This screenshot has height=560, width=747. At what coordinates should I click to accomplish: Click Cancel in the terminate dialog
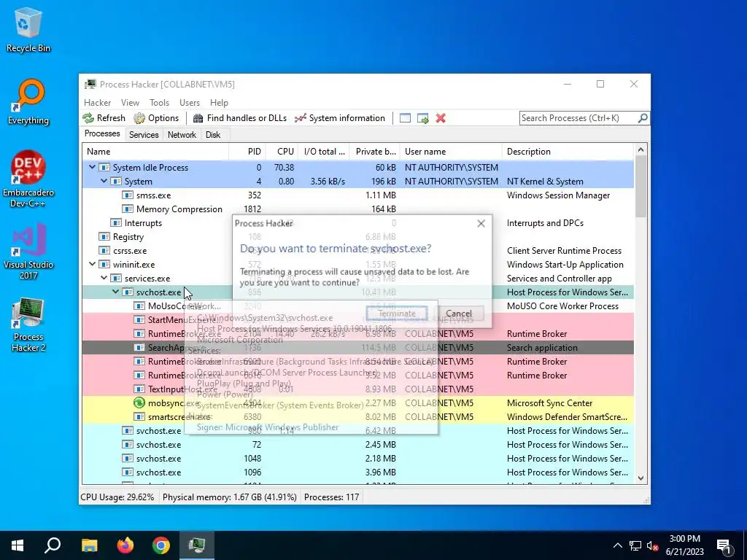459,314
